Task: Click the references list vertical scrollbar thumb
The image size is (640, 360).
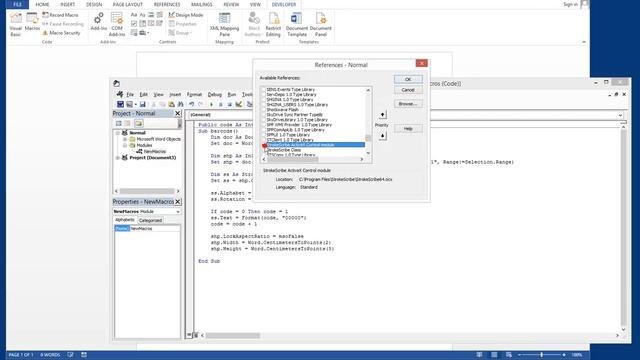Action: pyautogui.click(x=368, y=138)
